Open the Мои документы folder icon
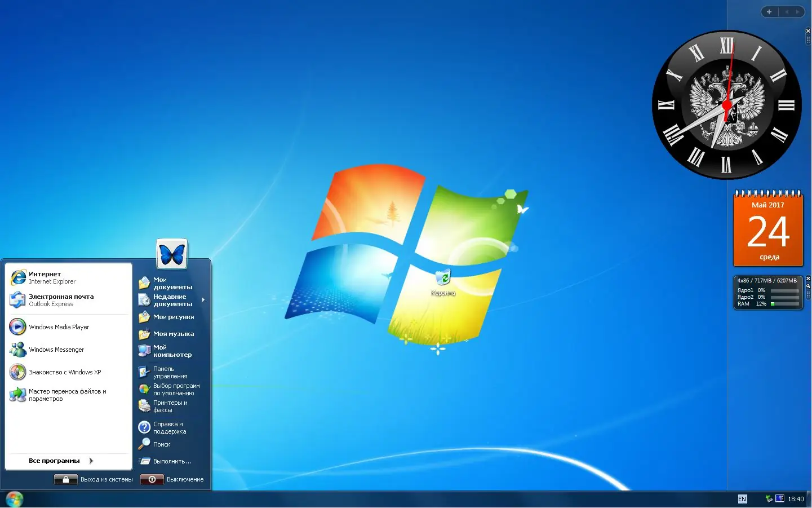The height and width of the screenshot is (508, 812). tap(144, 283)
